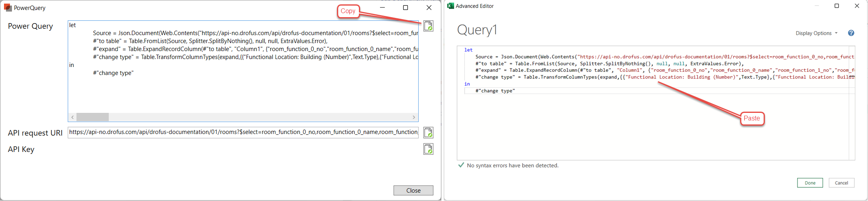Copy the Power Query code to clipboard
This screenshot has width=868, height=201.
[x=428, y=26]
